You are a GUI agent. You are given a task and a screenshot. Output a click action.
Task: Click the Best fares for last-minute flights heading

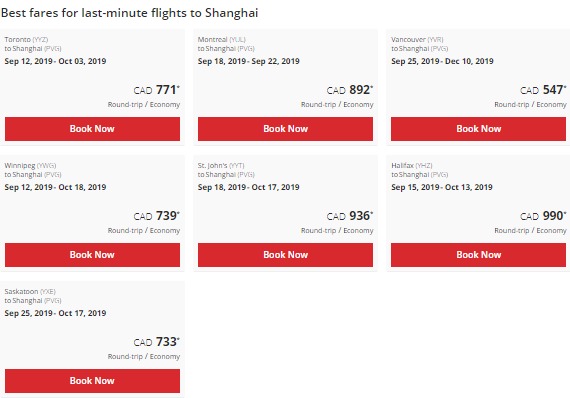tap(129, 13)
